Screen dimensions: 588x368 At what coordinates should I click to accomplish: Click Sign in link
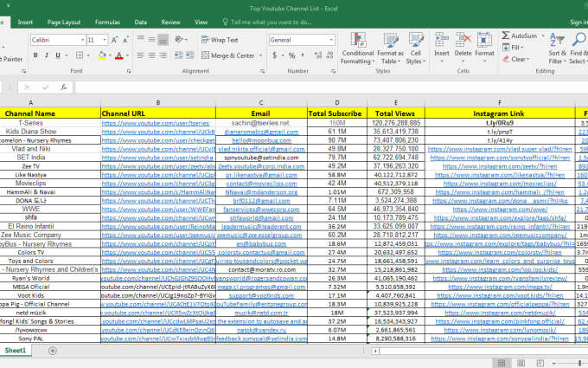click(578, 23)
